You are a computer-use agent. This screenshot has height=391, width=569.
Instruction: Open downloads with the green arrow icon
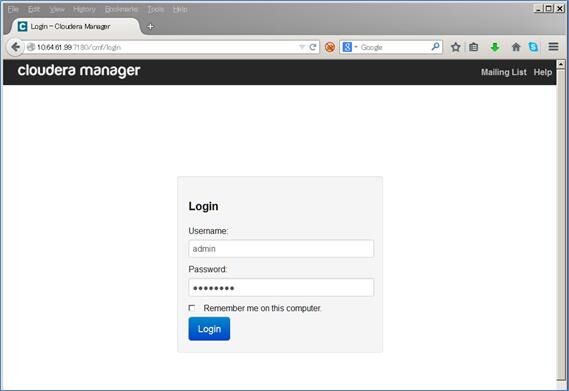[x=495, y=47]
